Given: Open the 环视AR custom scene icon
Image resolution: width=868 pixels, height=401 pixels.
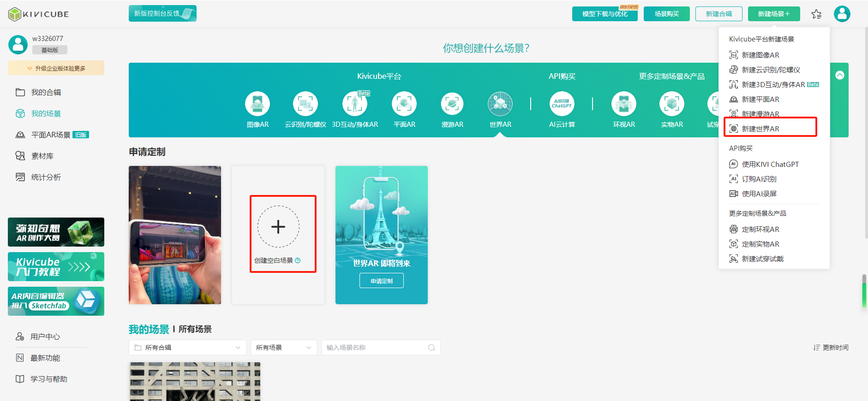Looking at the screenshot, I should [623, 104].
